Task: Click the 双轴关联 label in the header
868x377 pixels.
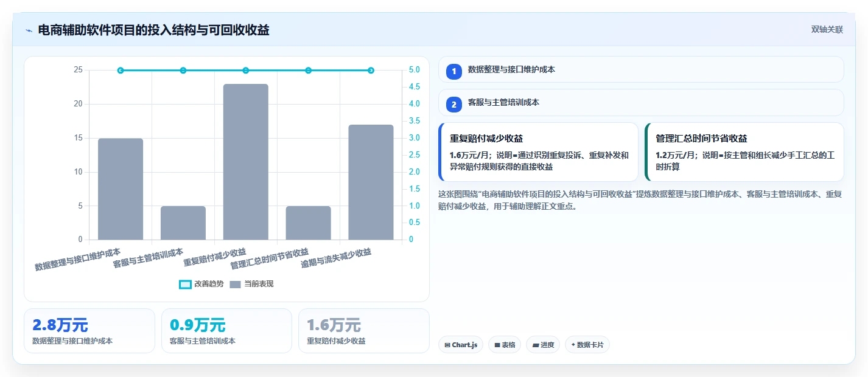Action: click(827, 30)
